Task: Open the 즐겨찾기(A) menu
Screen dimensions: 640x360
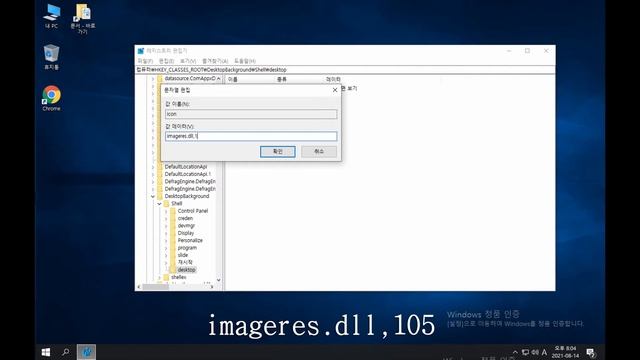Action: click(215, 61)
